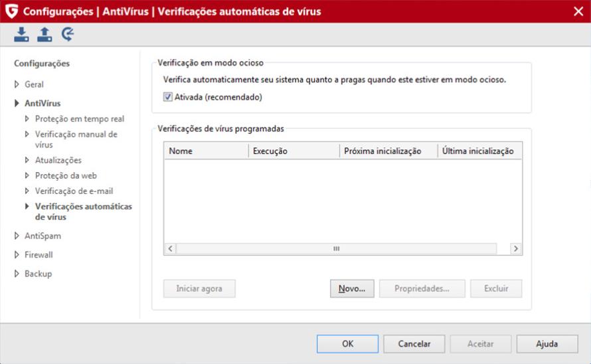
Task: Open Verificação de e-mail settings
Action: pyautogui.click(x=74, y=191)
